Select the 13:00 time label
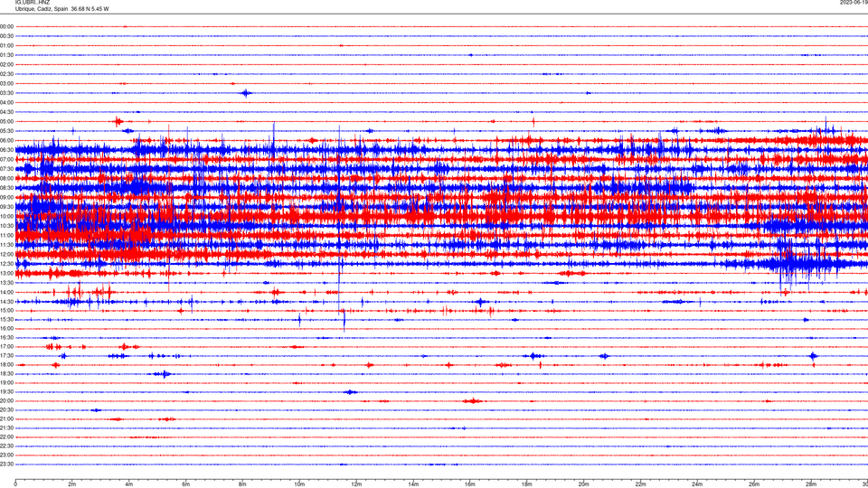Image resolution: width=868 pixels, height=488 pixels. (6, 273)
